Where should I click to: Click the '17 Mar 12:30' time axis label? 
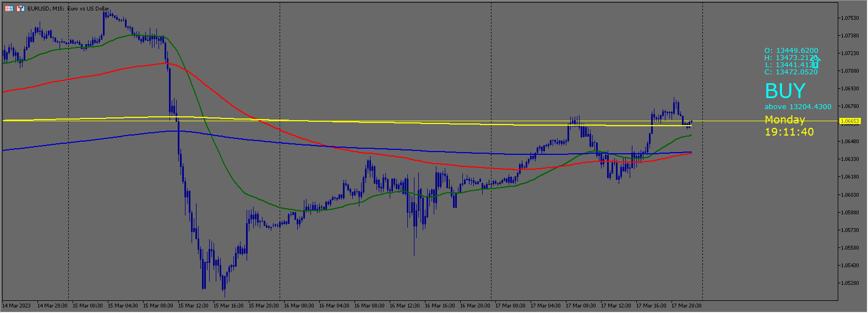pyautogui.click(x=616, y=306)
